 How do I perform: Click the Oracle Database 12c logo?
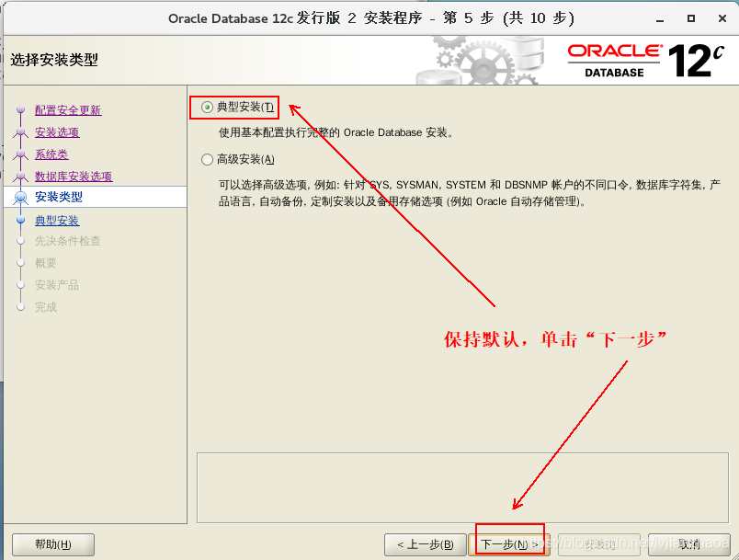coord(645,61)
